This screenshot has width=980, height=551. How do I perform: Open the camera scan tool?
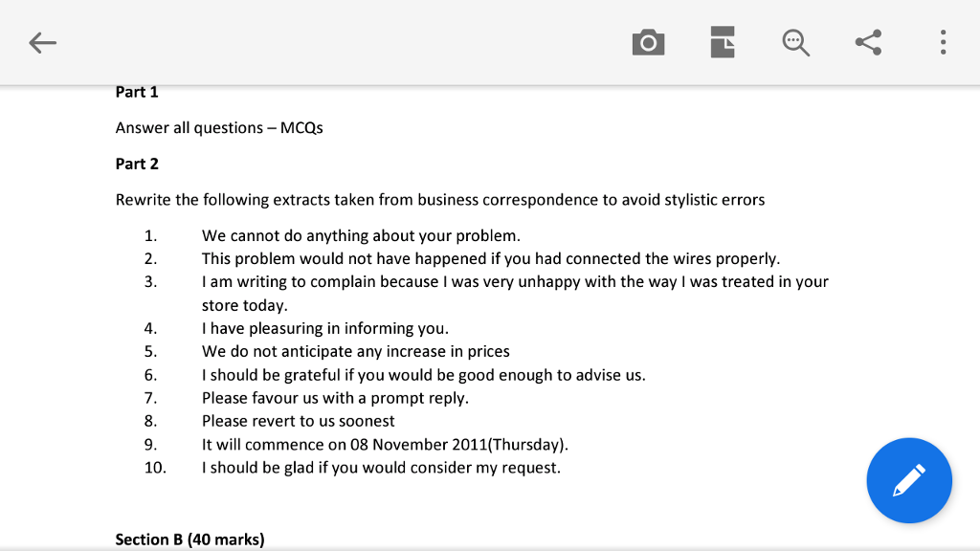648,42
